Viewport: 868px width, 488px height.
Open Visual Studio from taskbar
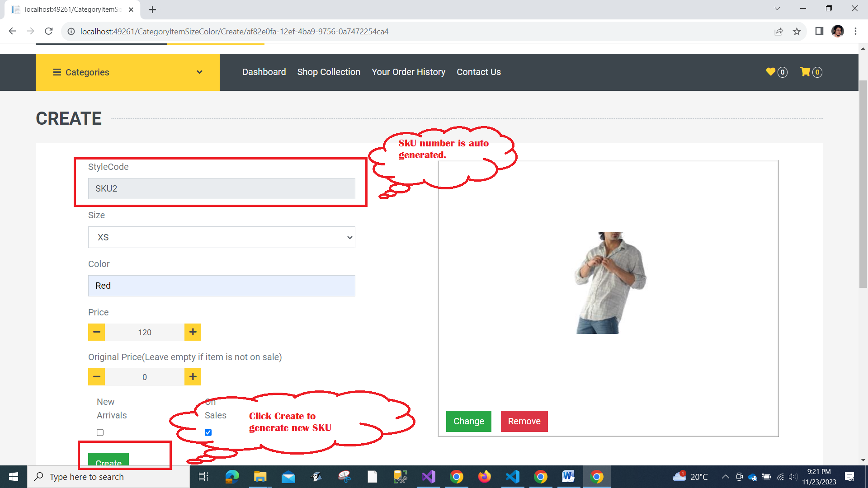click(428, 477)
